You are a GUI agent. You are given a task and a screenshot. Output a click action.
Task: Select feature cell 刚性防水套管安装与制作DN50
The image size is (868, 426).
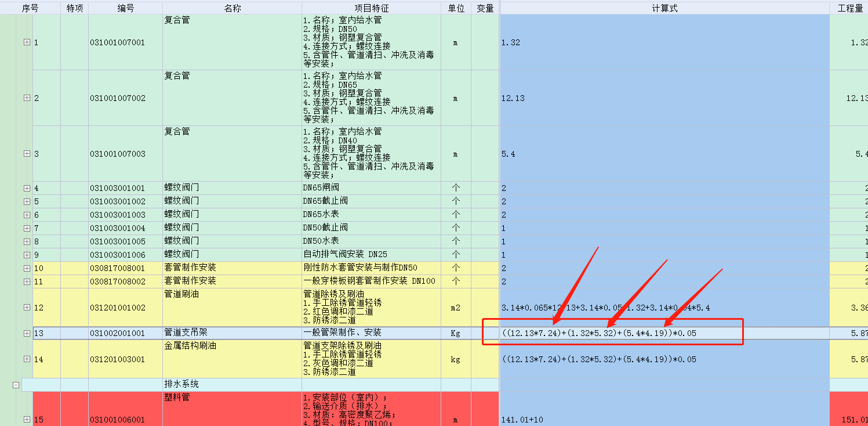pyautogui.click(x=371, y=268)
